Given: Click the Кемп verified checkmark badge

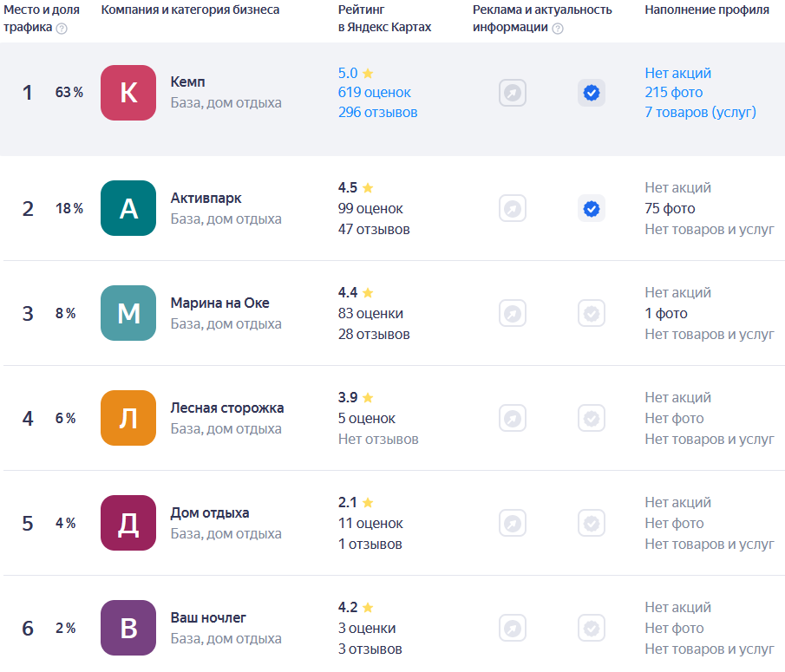Looking at the screenshot, I should tap(592, 93).
